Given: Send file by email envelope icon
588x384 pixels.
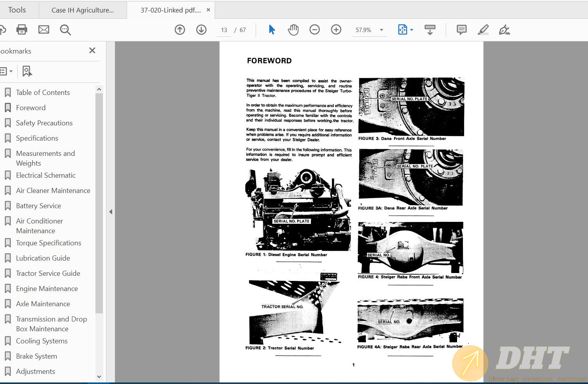Looking at the screenshot, I should click(x=44, y=30).
